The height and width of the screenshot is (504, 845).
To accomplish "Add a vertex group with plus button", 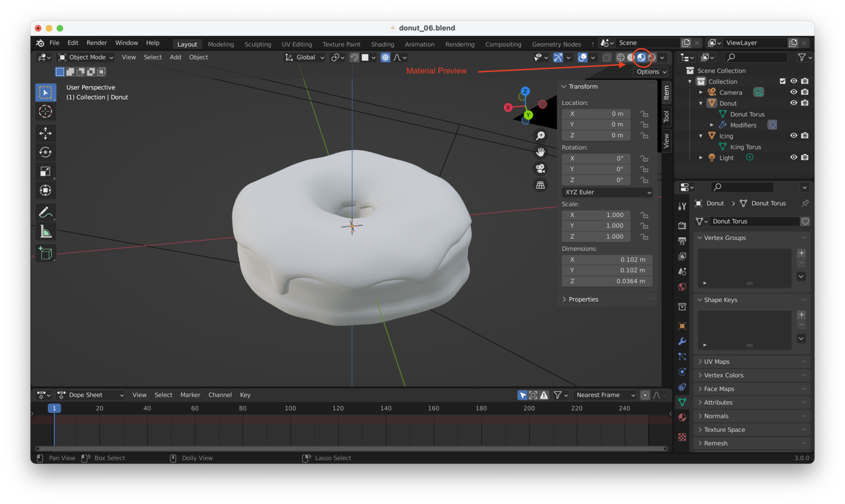I will (x=801, y=253).
